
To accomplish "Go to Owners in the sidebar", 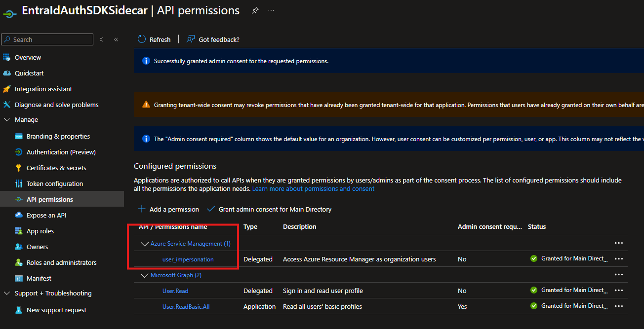I will pyautogui.click(x=38, y=247).
